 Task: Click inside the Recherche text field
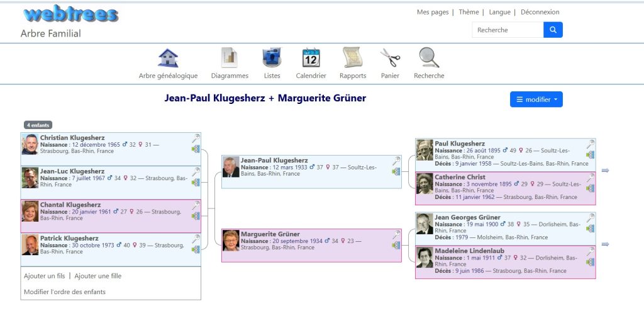coord(507,30)
